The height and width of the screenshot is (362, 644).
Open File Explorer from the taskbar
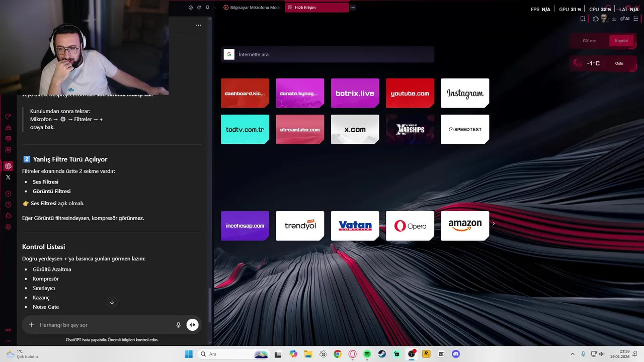(308, 354)
